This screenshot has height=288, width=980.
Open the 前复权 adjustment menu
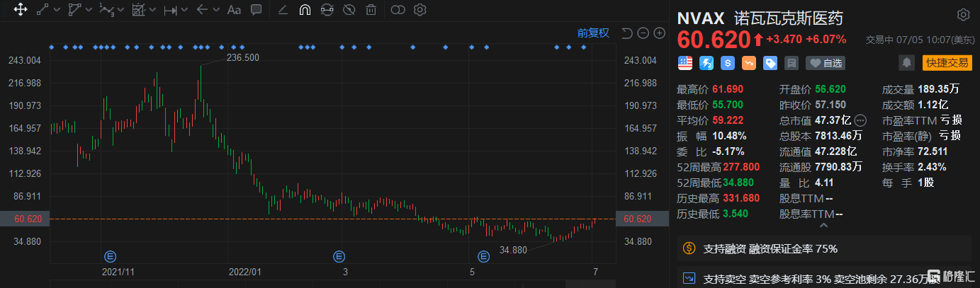pyautogui.click(x=593, y=33)
